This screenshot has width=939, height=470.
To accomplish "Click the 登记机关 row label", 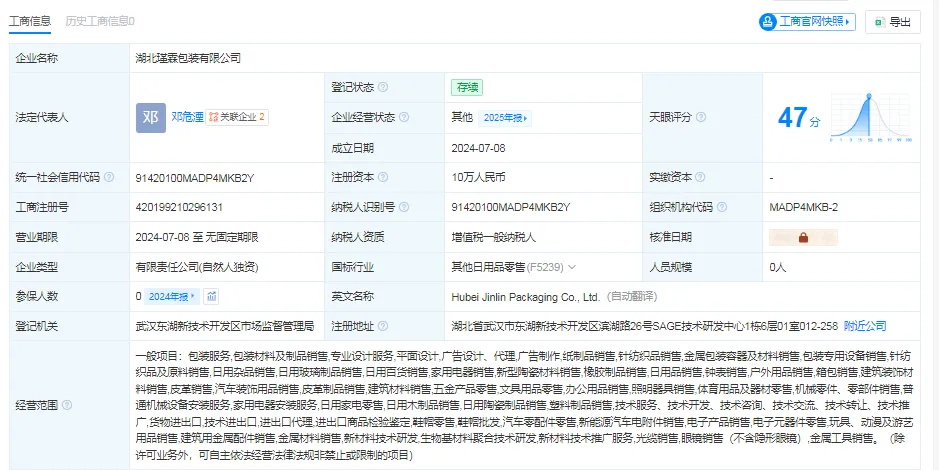I will (37, 326).
